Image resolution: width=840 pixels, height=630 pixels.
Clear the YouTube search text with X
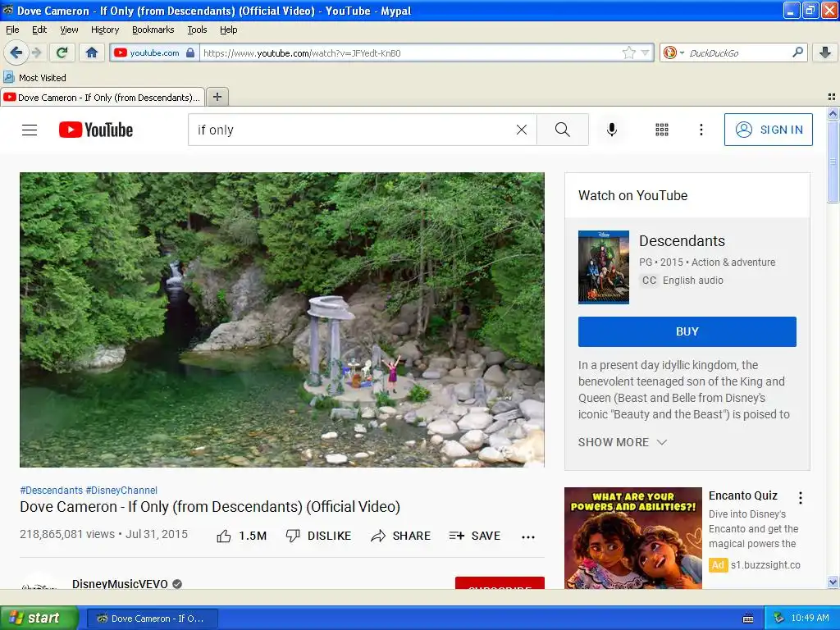(521, 130)
